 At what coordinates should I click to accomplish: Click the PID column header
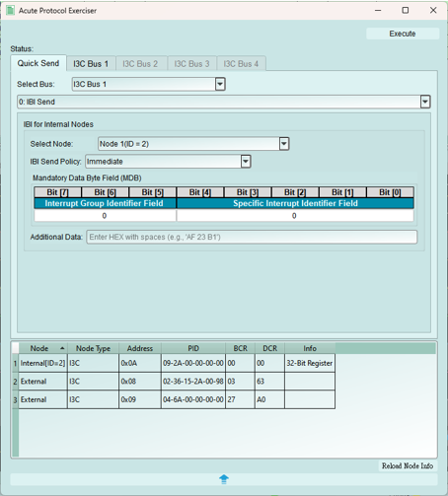(193, 348)
